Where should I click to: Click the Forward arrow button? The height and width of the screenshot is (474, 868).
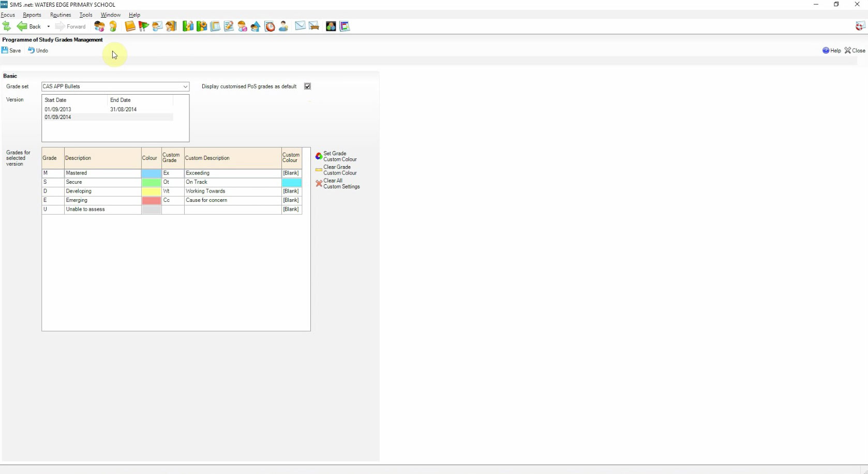(70, 26)
